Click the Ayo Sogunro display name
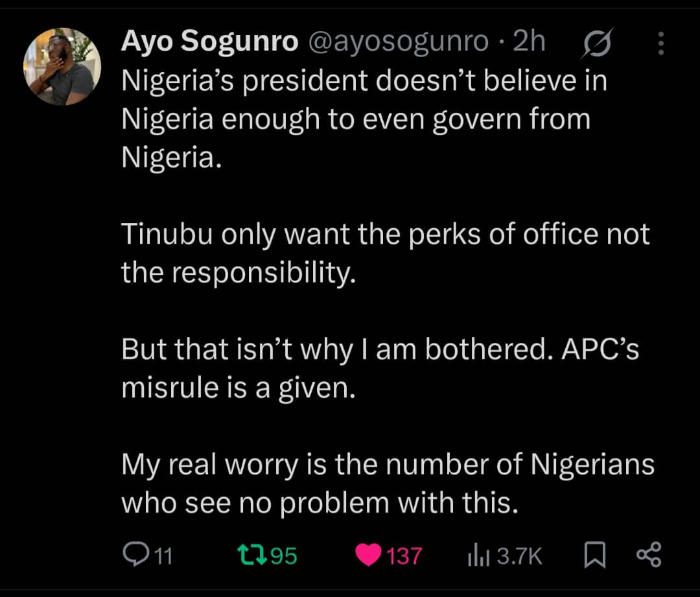 [209, 42]
